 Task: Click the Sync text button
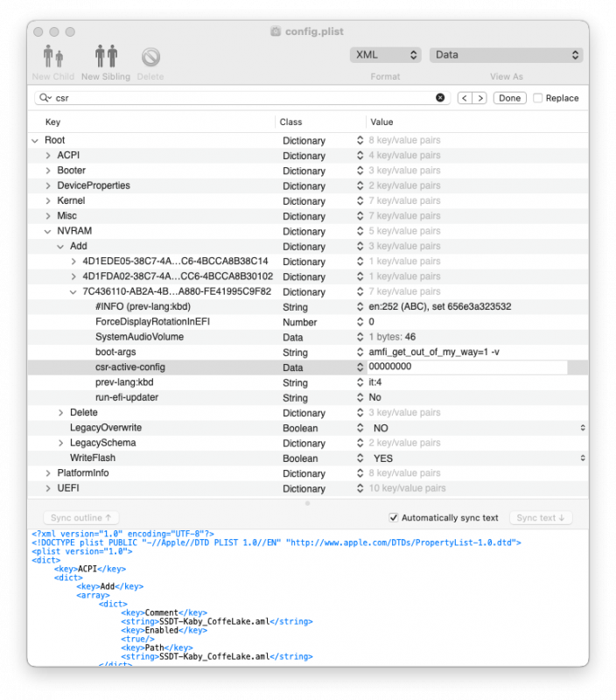(x=541, y=518)
